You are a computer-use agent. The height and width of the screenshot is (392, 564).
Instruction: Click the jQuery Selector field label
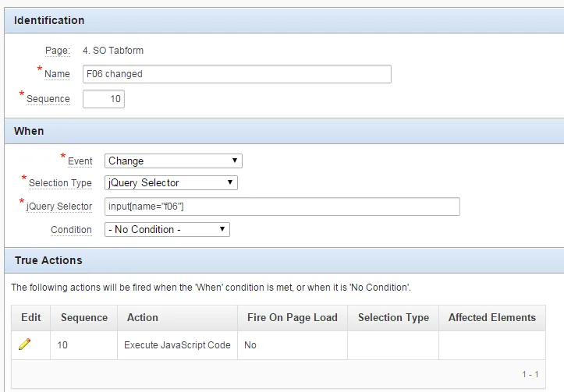(59, 207)
